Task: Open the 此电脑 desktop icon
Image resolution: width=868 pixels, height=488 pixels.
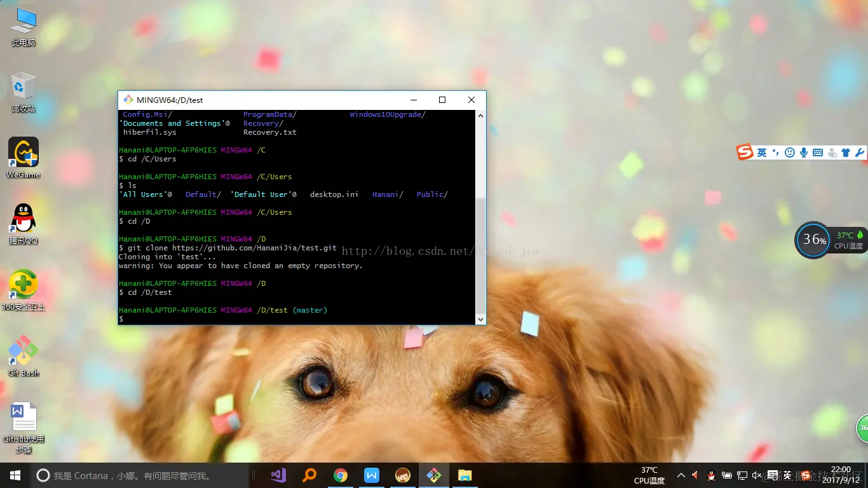Action: tap(24, 27)
